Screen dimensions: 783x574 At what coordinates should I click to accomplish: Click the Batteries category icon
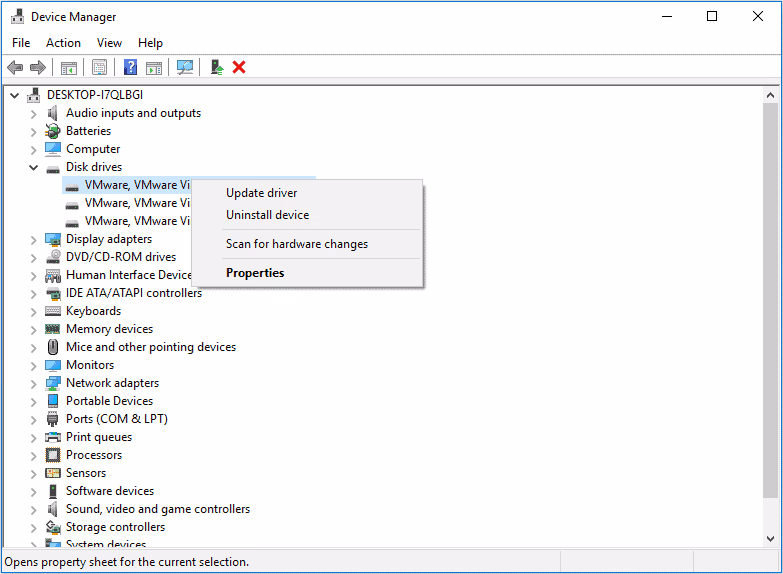click(x=53, y=131)
